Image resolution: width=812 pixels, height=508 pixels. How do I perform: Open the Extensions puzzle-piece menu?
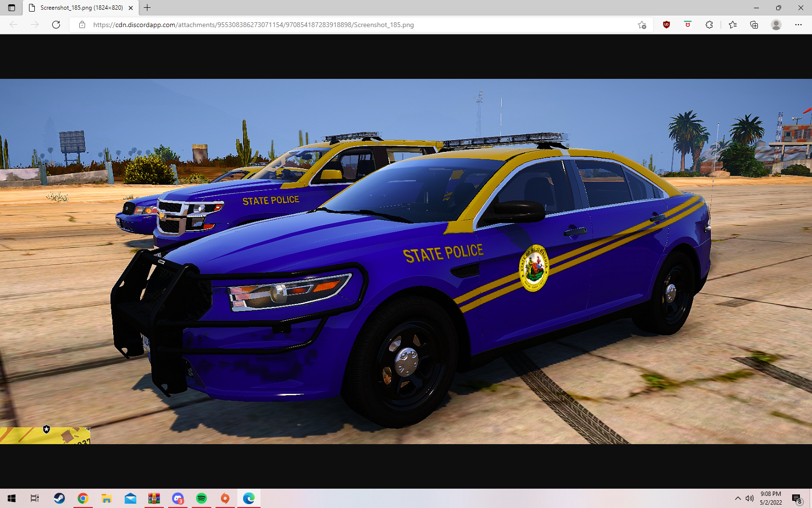point(709,25)
